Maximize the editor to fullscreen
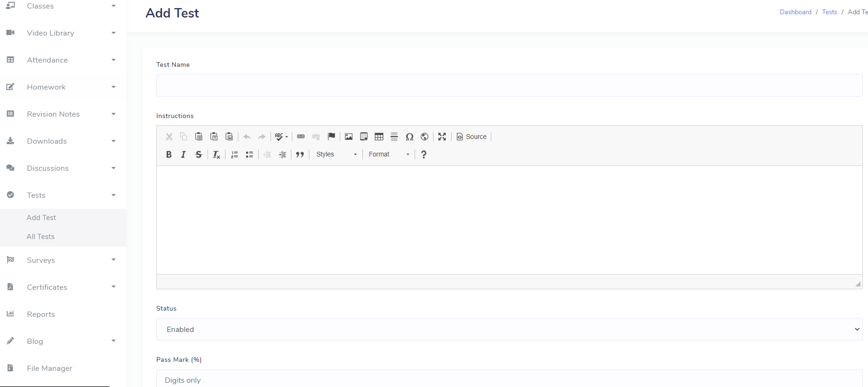Viewport: 868px width, 387px height. point(442,137)
